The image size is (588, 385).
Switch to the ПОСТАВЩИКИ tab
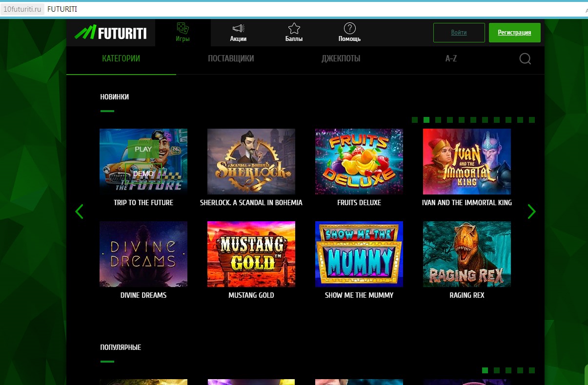(231, 59)
